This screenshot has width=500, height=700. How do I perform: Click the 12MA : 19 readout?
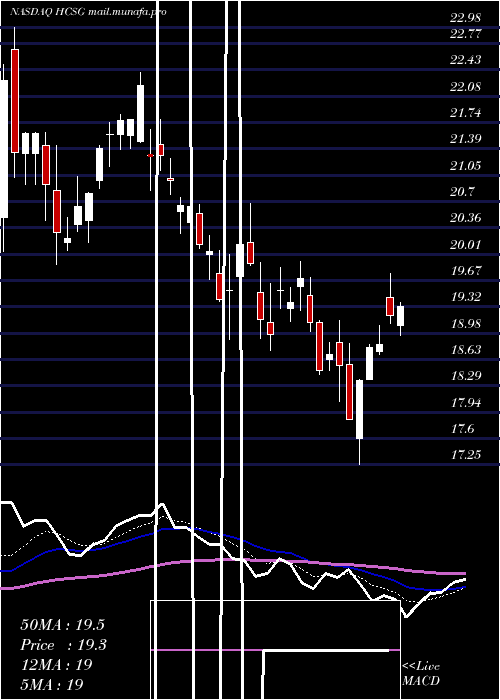tap(56, 665)
